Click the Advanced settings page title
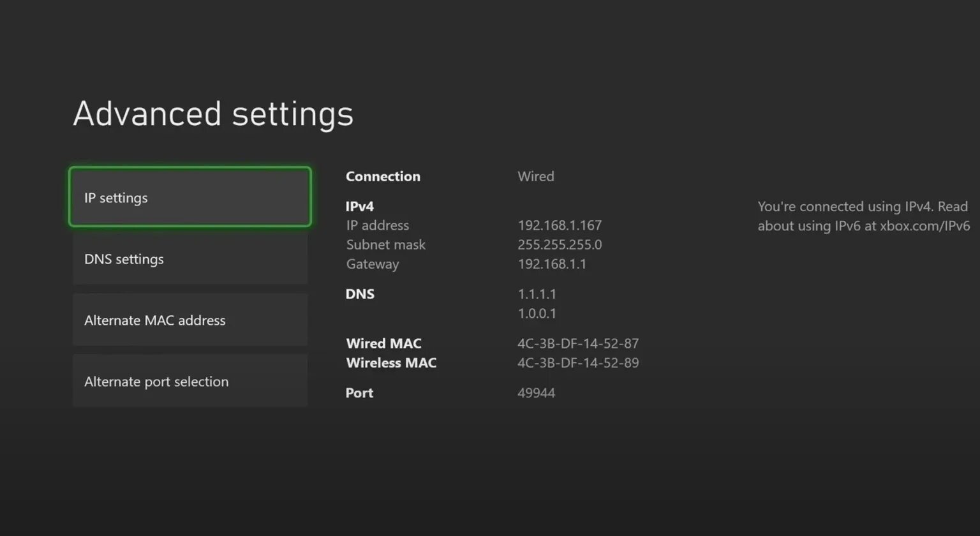The image size is (980, 536). (x=213, y=114)
